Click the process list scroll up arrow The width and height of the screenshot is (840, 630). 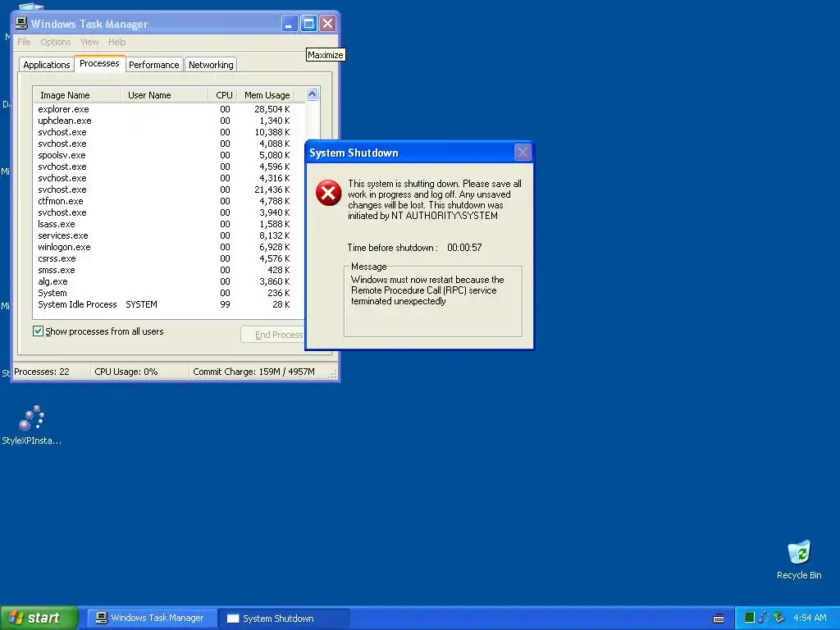pos(313,94)
